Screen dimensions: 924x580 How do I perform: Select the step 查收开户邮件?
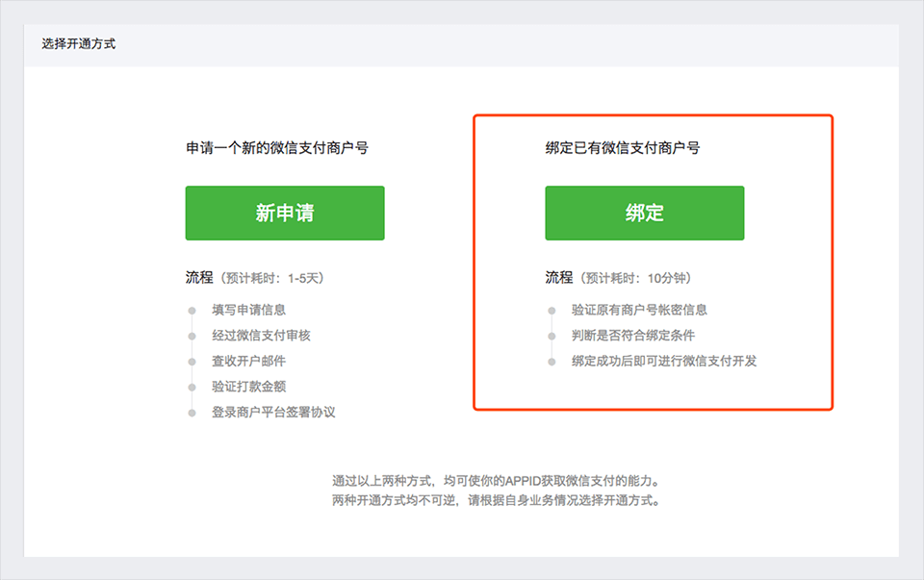pos(248,361)
